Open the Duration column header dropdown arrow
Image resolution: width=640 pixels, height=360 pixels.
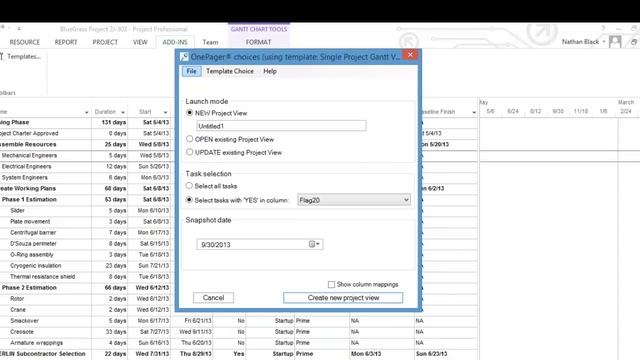pyautogui.click(x=123, y=112)
